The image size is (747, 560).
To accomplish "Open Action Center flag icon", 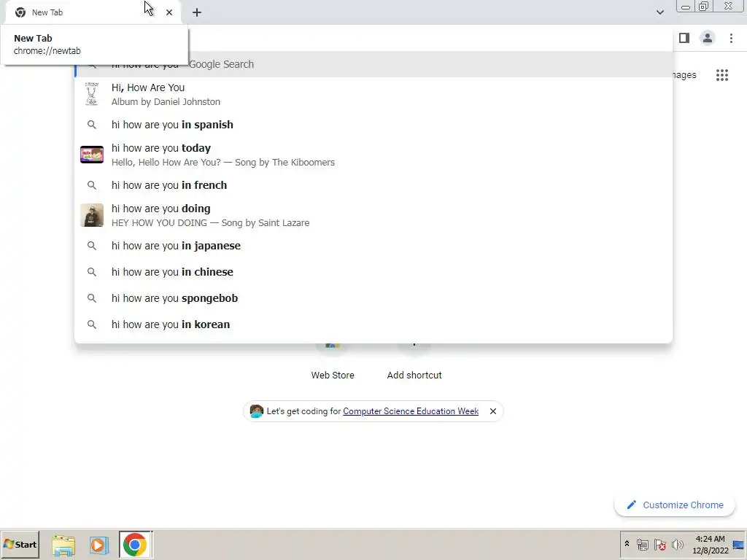I will [x=659, y=545].
